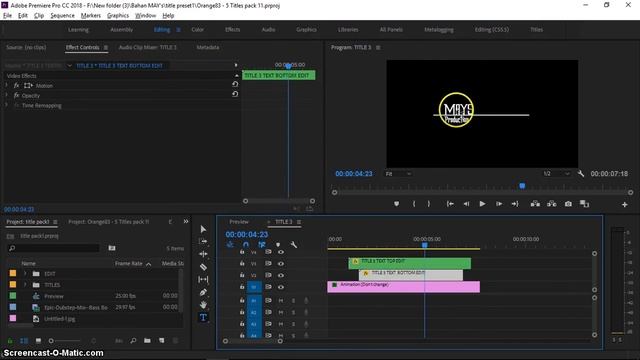
Task: Select the Pen tool
Action: coord(203,292)
